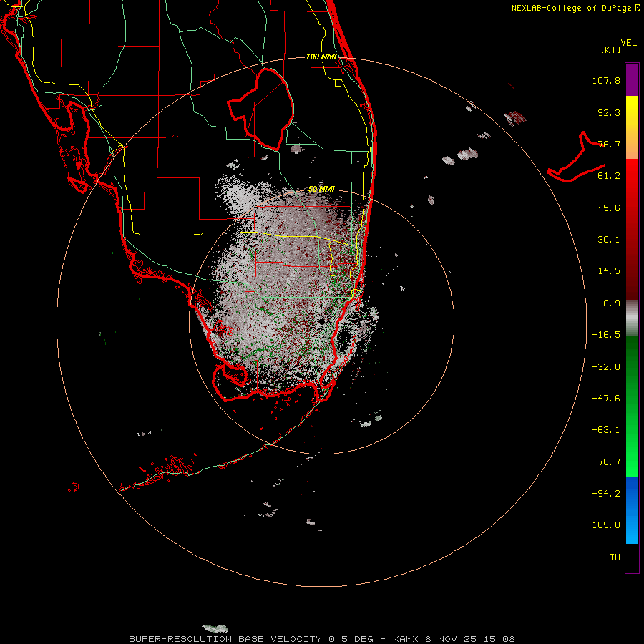Select the -32.0 velocity scale label

[x=606, y=367]
